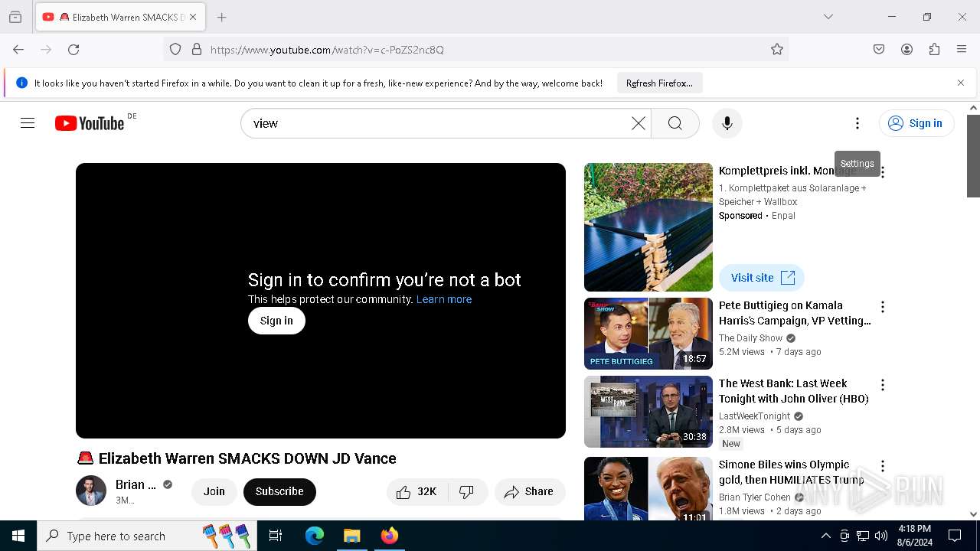Sign in from the YouTube header
Screen dimensions: 980x551
(x=916, y=123)
